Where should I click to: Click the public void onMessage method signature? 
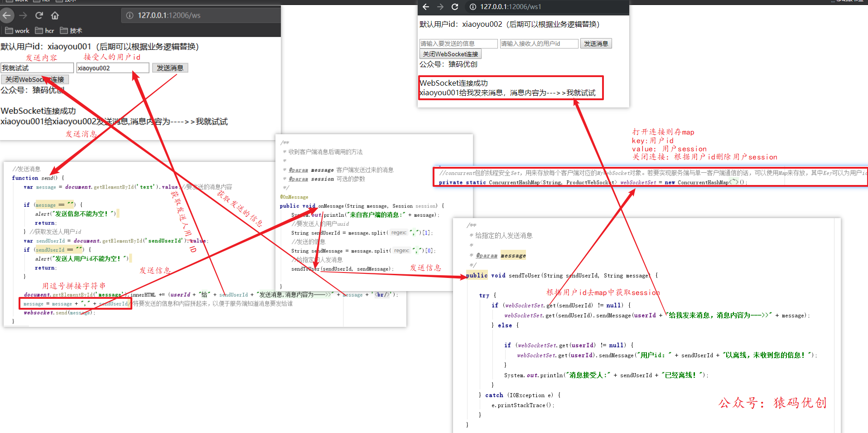362,206
